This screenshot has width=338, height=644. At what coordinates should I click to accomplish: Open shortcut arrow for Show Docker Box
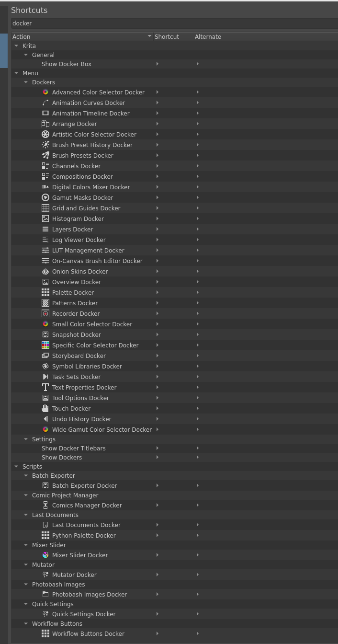click(158, 64)
